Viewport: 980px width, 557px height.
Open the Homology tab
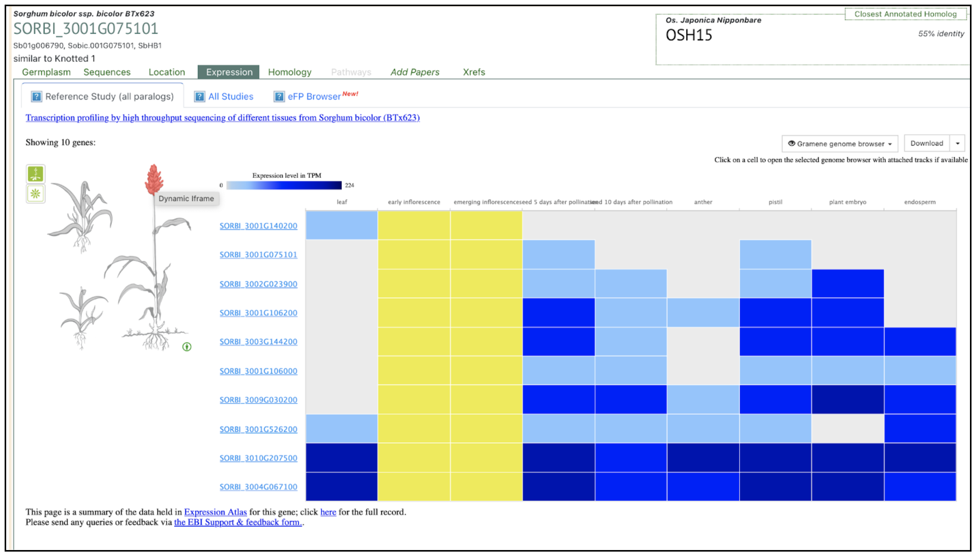[x=290, y=72]
